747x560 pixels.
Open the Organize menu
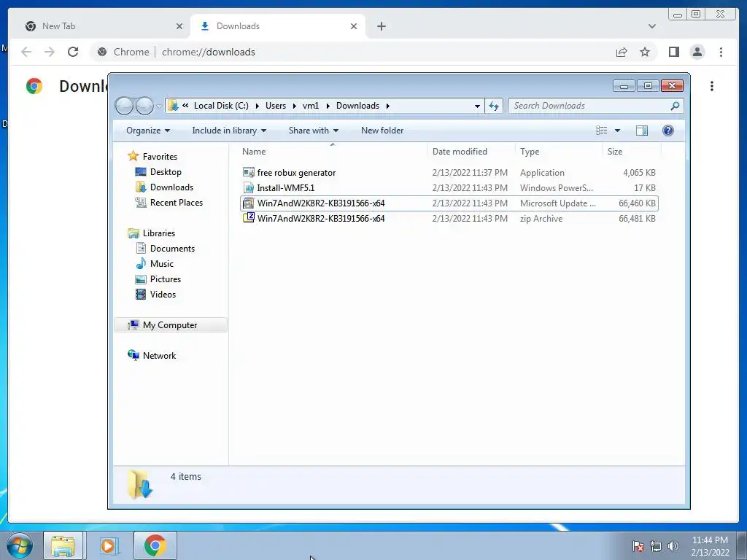coord(147,131)
